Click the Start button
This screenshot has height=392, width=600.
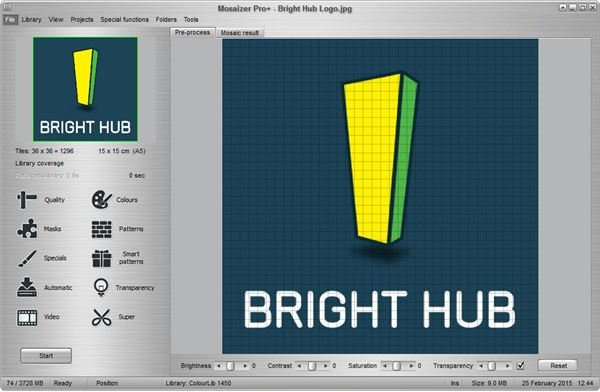(46, 356)
